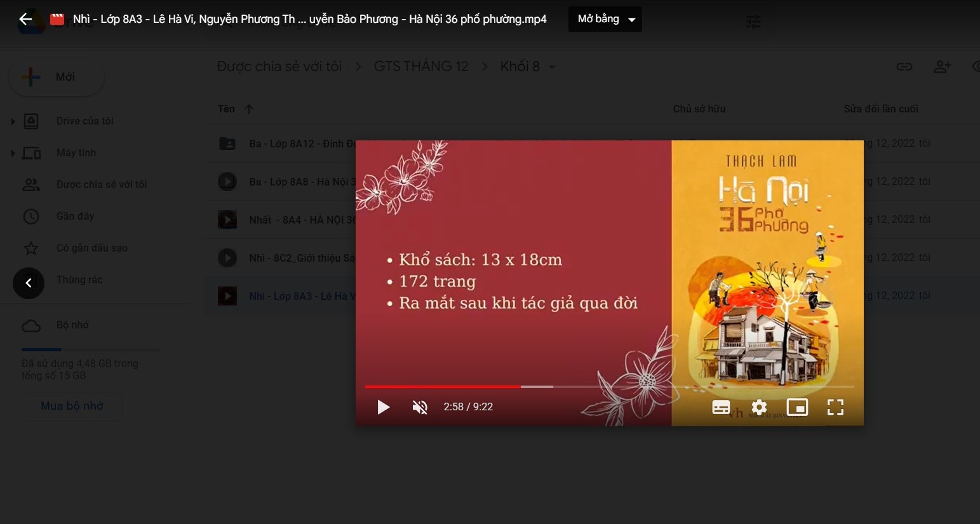The height and width of the screenshot is (524, 980).
Task: Open 'Bộ nhớ' storage section
Action: (72, 325)
